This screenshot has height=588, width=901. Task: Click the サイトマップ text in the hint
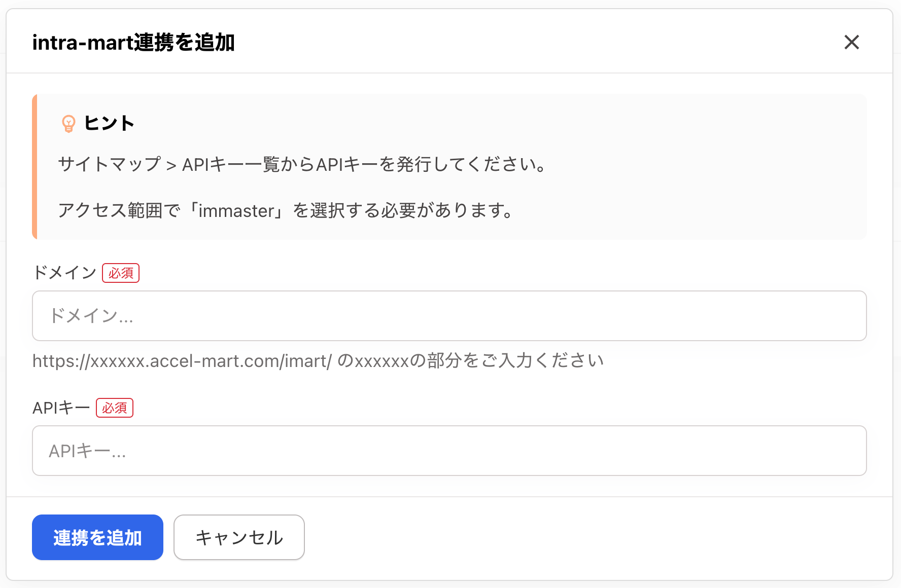pos(109,164)
